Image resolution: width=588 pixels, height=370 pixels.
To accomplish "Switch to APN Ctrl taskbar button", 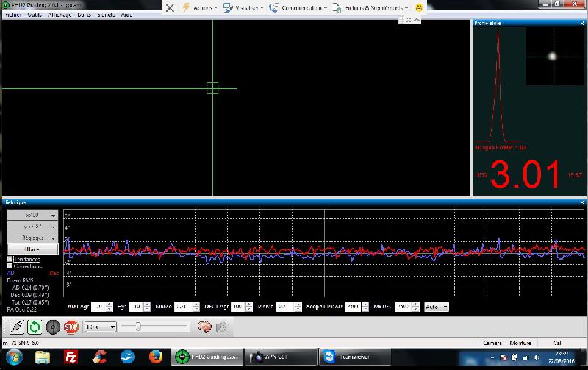I will click(x=281, y=357).
